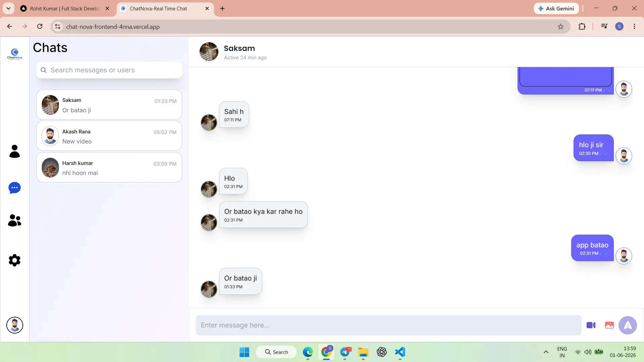
Task: Click the taskbar Search box
Action: pos(276,352)
